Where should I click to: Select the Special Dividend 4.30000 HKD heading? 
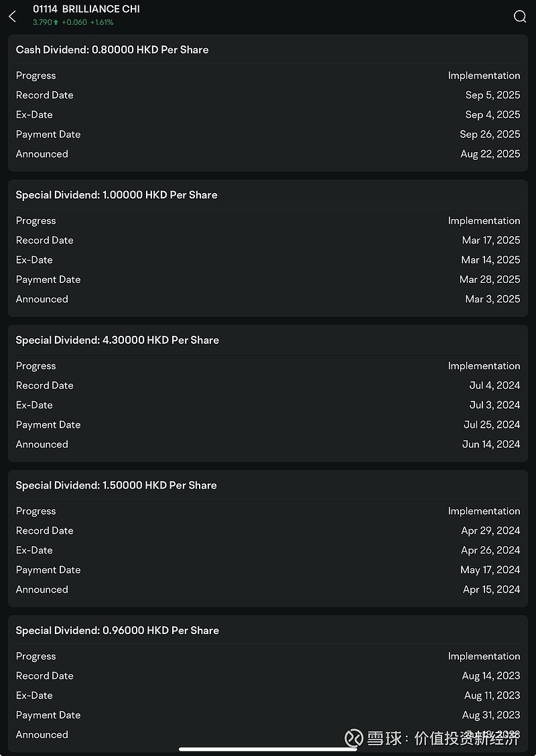[117, 340]
